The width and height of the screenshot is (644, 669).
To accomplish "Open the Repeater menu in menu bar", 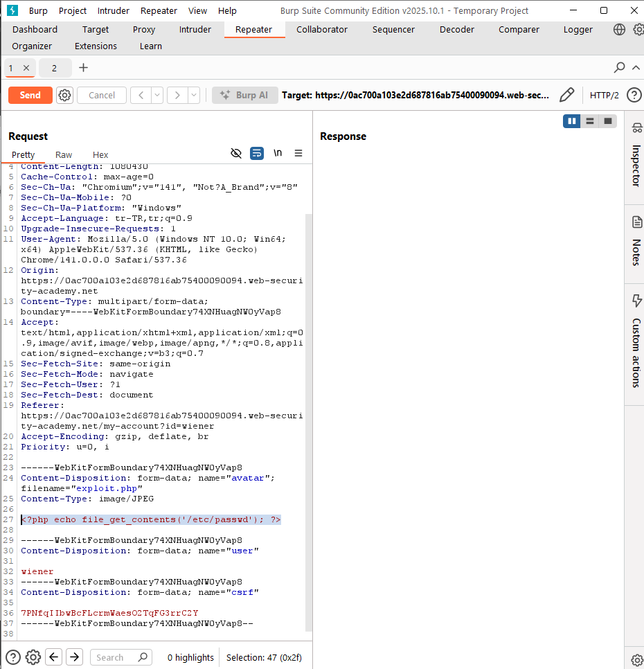I will pos(159,10).
